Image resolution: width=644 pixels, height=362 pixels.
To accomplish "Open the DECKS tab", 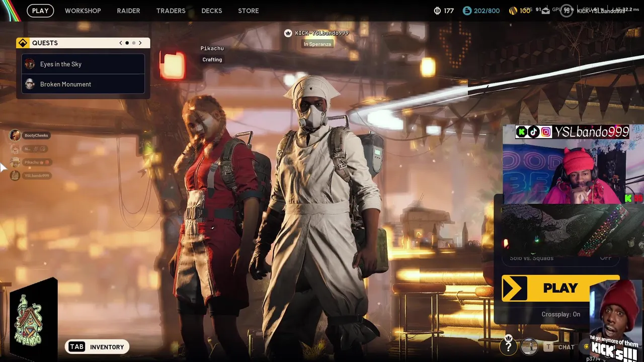I will click(x=211, y=11).
